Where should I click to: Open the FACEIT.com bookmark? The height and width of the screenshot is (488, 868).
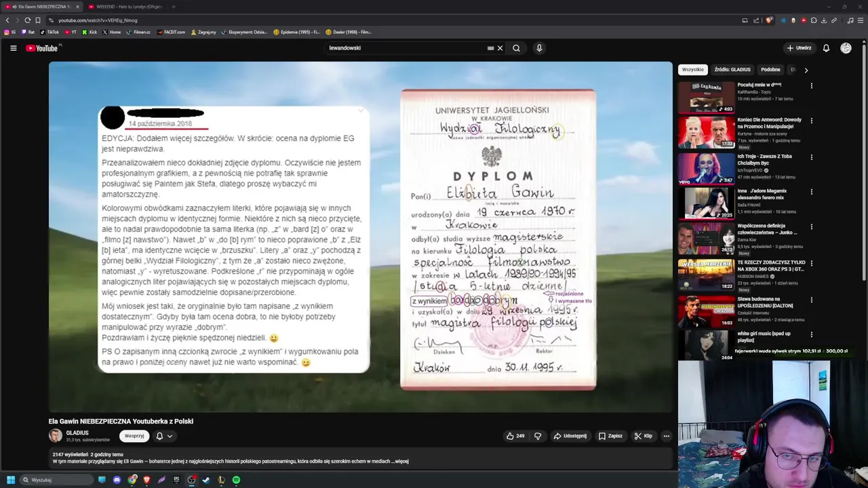(170, 32)
